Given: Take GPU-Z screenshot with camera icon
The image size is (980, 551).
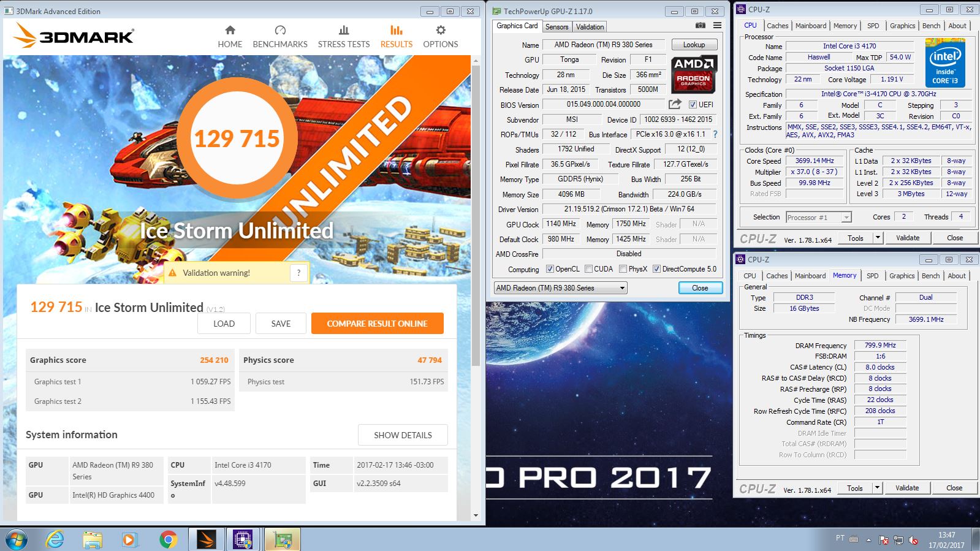Looking at the screenshot, I should pyautogui.click(x=700, y=26).
